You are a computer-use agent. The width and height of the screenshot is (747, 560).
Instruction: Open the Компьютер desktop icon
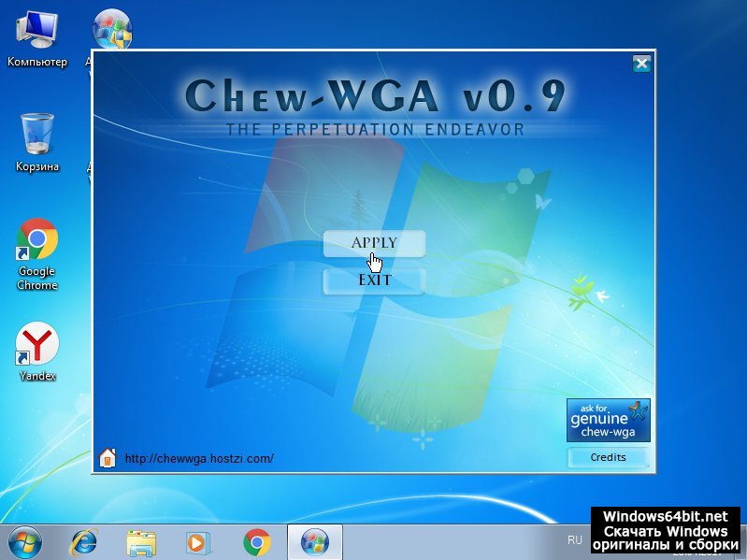pyautogui.click(x=37, y=37)
